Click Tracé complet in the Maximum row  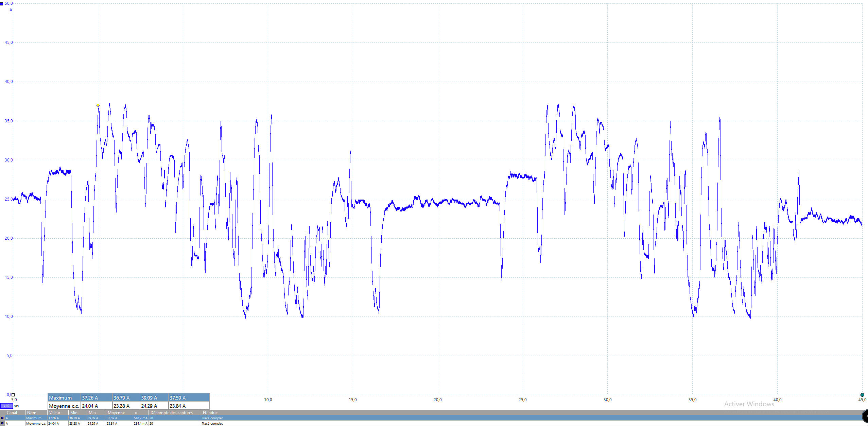[x=212, y=418]
